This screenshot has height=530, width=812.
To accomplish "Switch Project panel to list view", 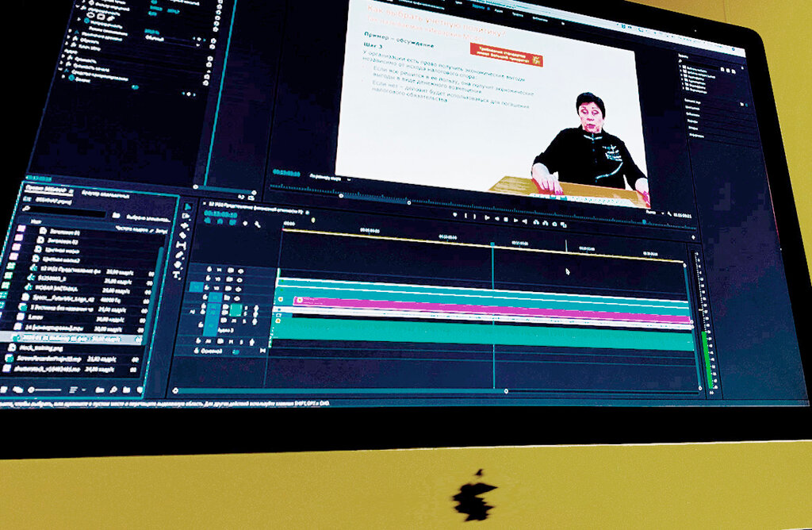I will (x=4, y=389).
